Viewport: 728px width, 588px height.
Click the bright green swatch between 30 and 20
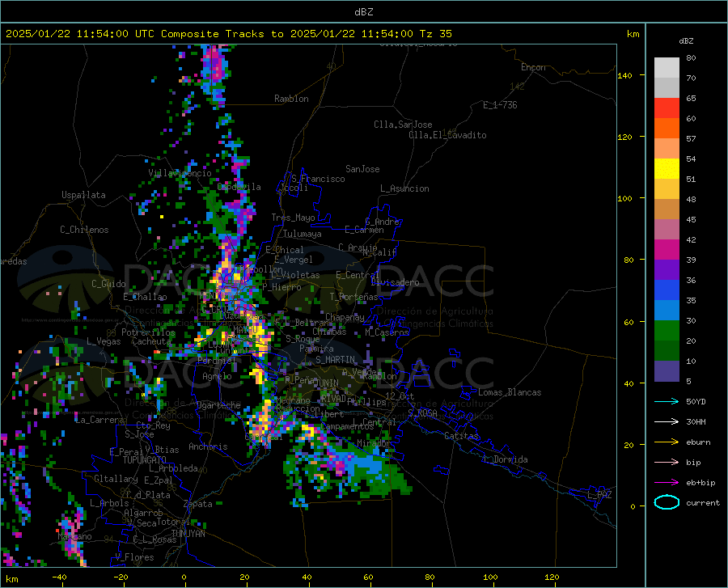pos(667,331)
